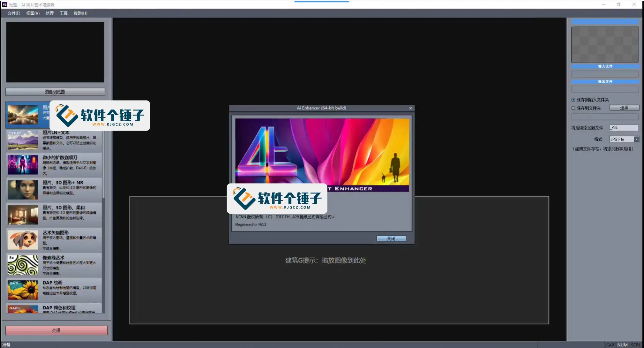Click the 输入文件 path field

coord(605,74)
